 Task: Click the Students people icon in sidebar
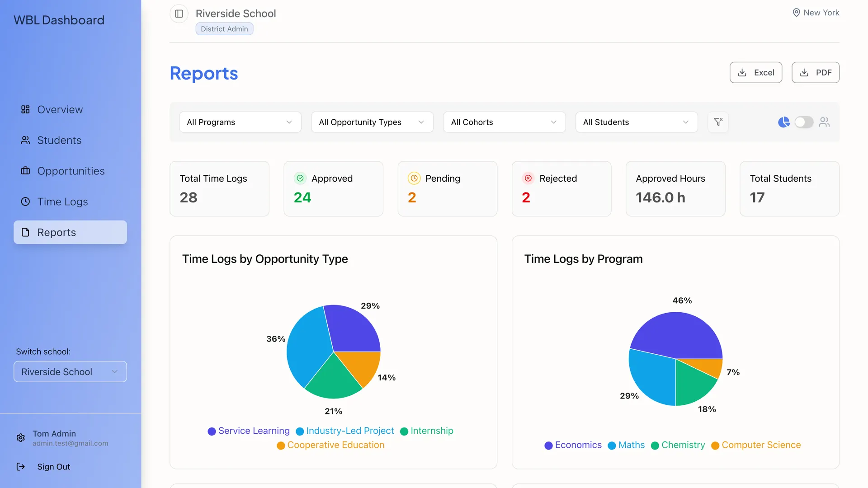coord(25,140)
